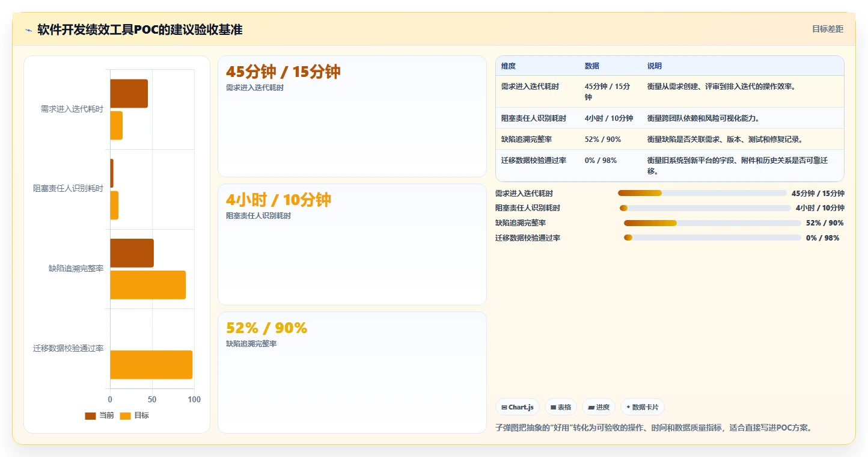
Task: Click the 当前 bar for 缺陷追溯完整率
Action: [132, 253]
